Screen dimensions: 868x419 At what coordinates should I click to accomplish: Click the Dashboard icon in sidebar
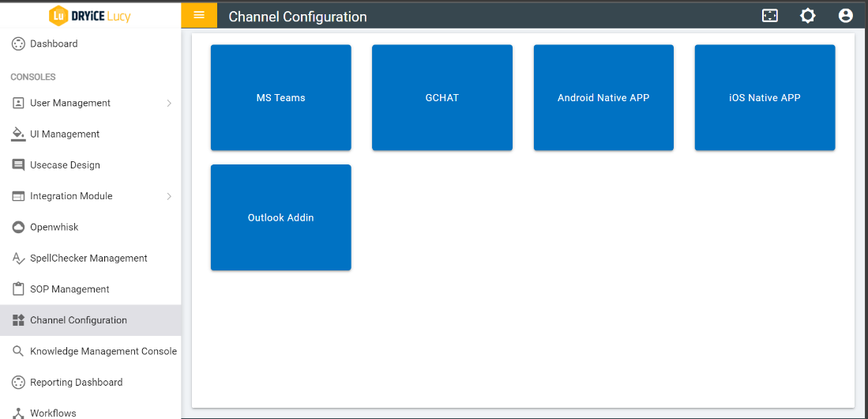(x=18, y=43)
